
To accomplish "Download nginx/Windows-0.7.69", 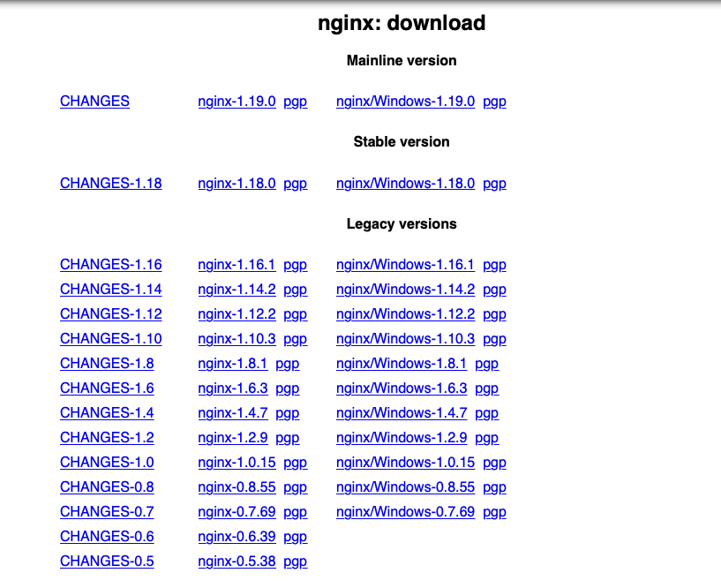I will (405, 512).
